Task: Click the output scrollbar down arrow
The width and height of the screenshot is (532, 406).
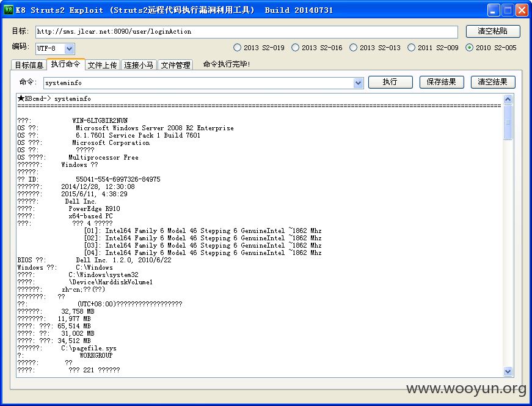Action: 508,371
